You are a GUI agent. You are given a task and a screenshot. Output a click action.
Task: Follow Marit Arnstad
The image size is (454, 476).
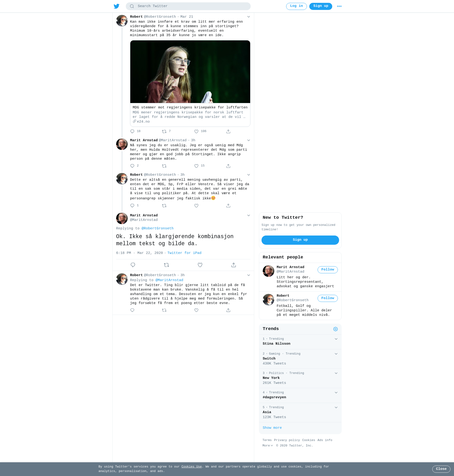(327, 270)
